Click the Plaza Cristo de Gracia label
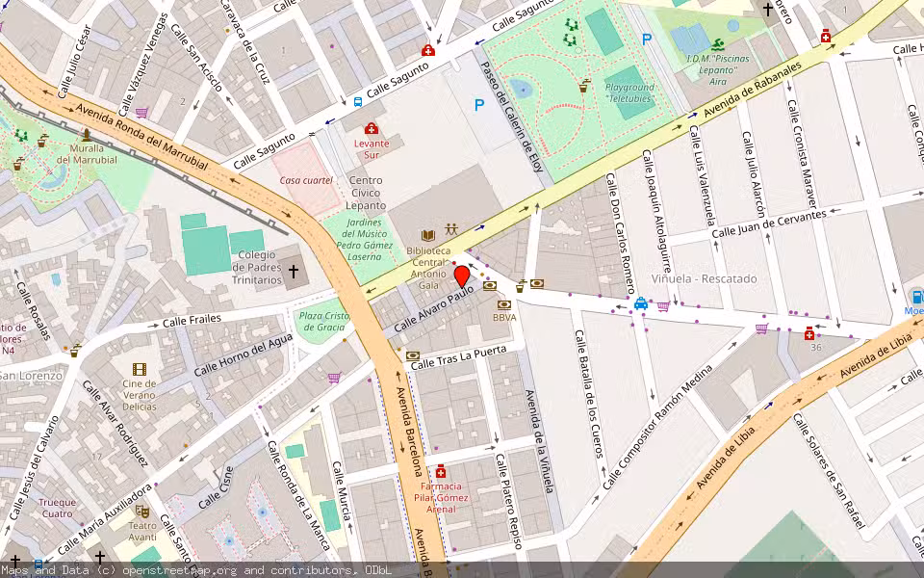The height and width of the screenshot is (578, 924). 323,321
